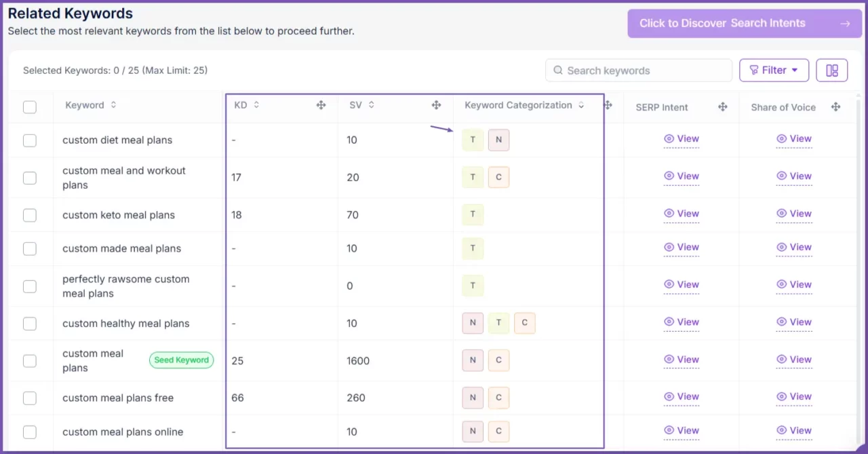Click the drag handle beside Share of Voice

tap(836, 107)
